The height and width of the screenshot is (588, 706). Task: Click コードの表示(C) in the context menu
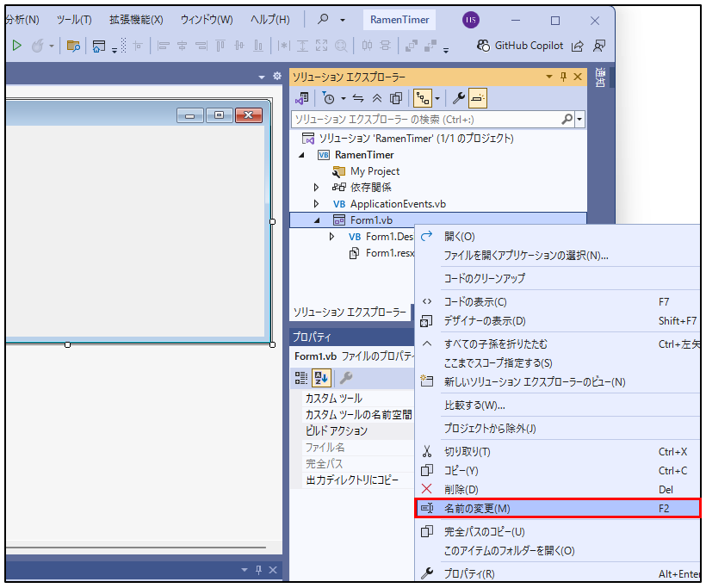click(474, 302)
